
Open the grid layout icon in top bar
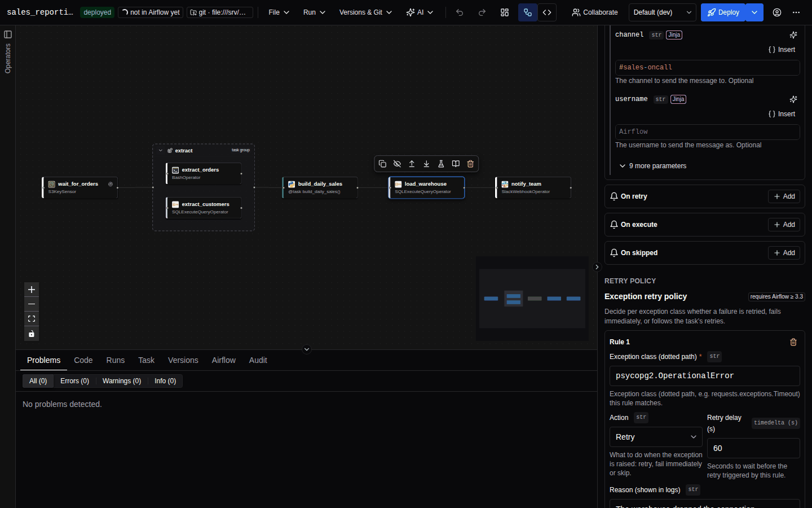pos(505,12)
